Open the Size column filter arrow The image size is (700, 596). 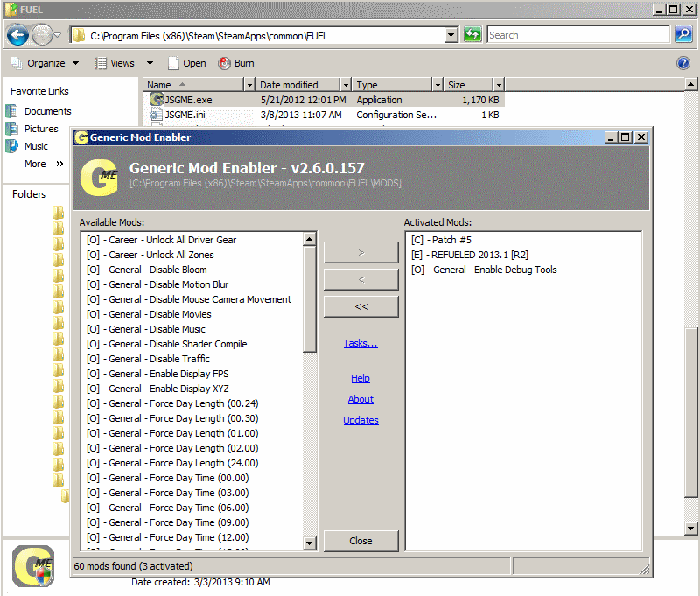[499, 85]
